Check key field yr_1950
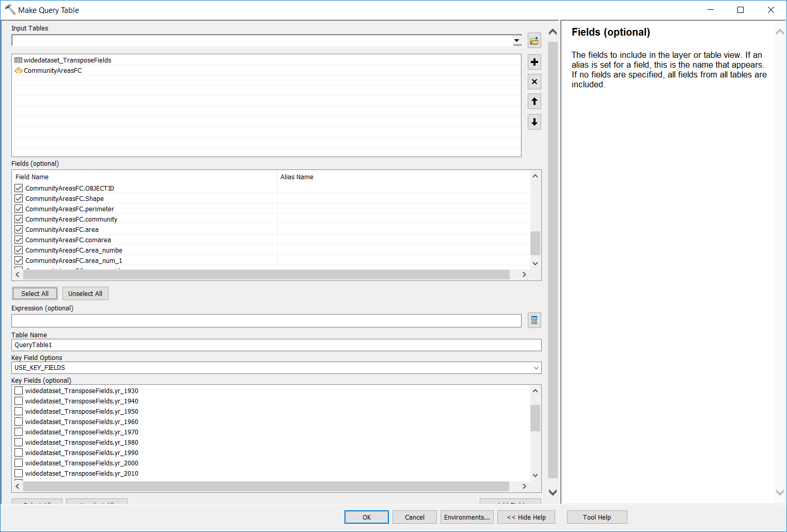The image size is (787, 532). (x=19, y=411)
